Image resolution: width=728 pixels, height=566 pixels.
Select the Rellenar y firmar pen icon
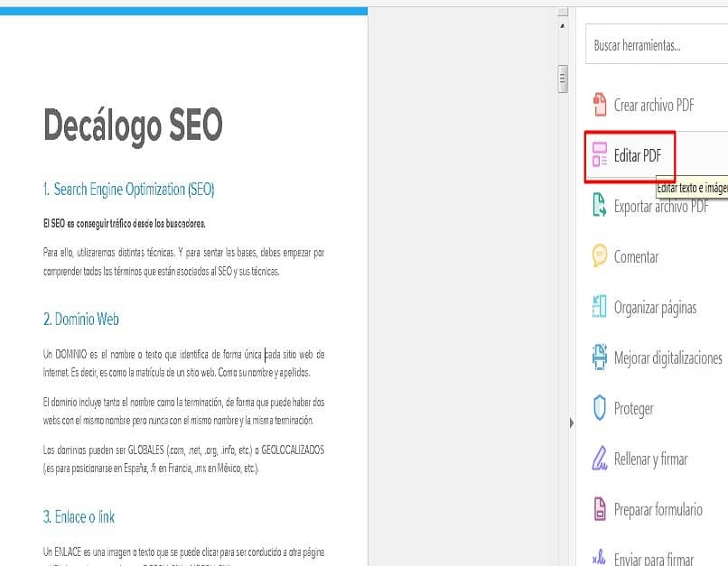[600, 459]
